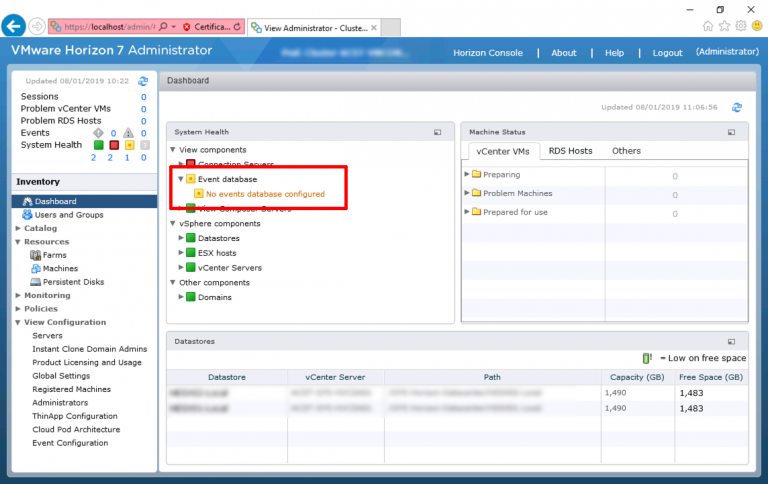Click the Events error diamond icon
The height and width of the screenshot is (484, 768).
(x=98, y=133)
